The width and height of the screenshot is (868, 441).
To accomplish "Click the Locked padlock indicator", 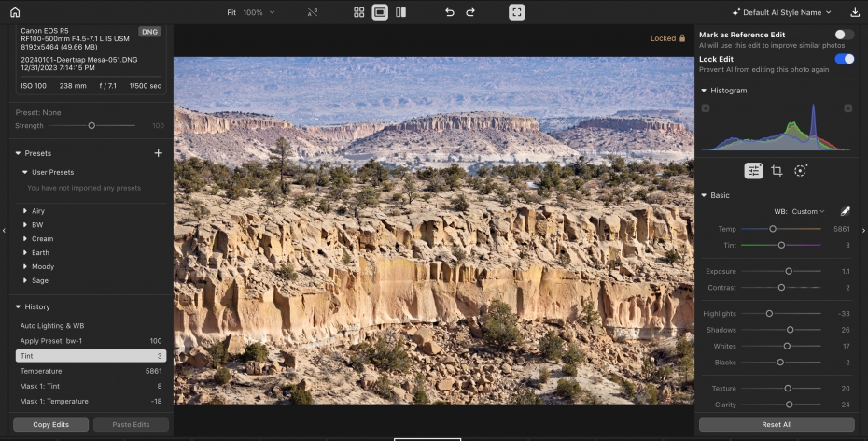I will 667,38.
